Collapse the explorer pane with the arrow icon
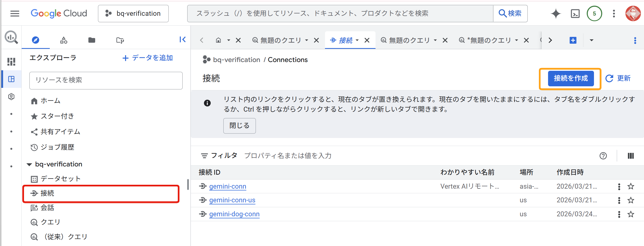Viewport: 644px width, 246px height. (x=182, y=40)
